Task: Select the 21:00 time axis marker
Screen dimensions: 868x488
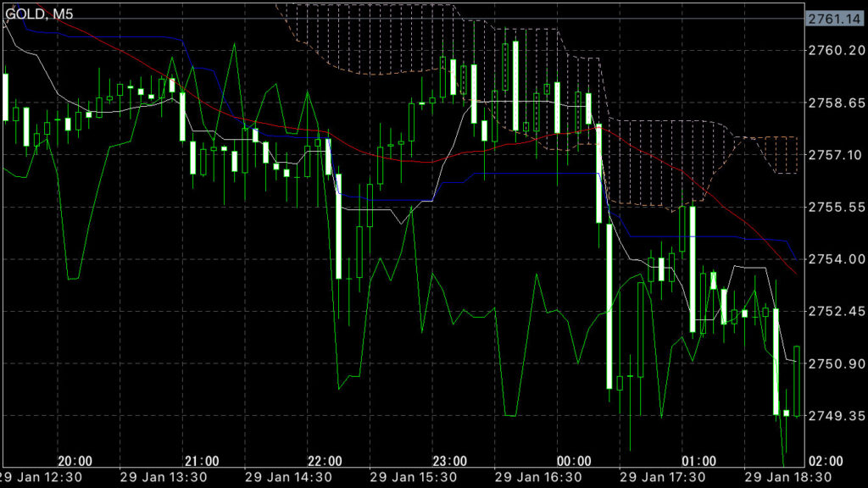Action: [x=201, y=461]
